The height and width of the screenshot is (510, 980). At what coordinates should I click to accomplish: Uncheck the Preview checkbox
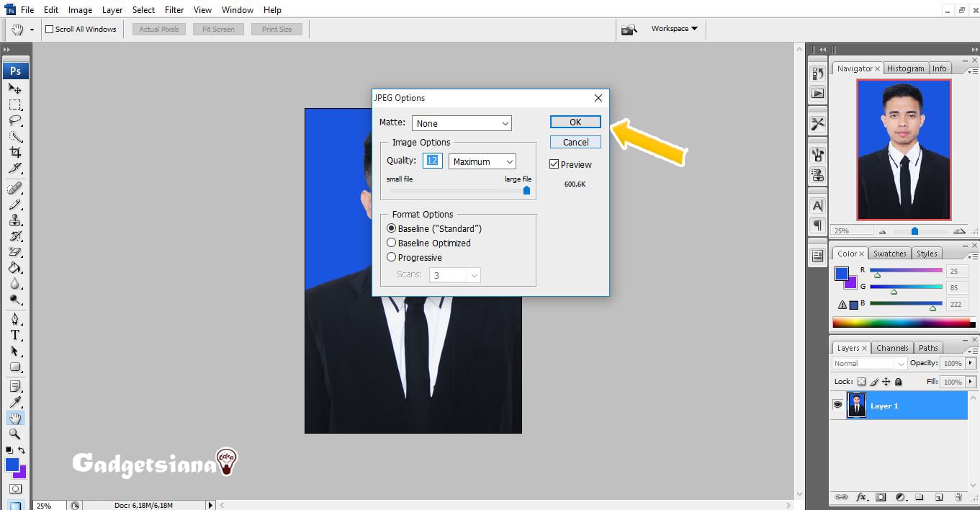tap(554, 164)
